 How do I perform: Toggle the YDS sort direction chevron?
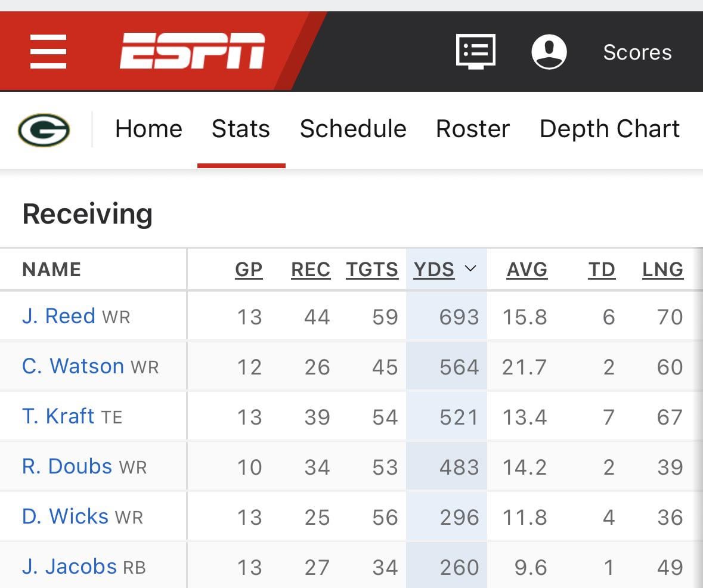pyautogui.click(x=471, y=270)
